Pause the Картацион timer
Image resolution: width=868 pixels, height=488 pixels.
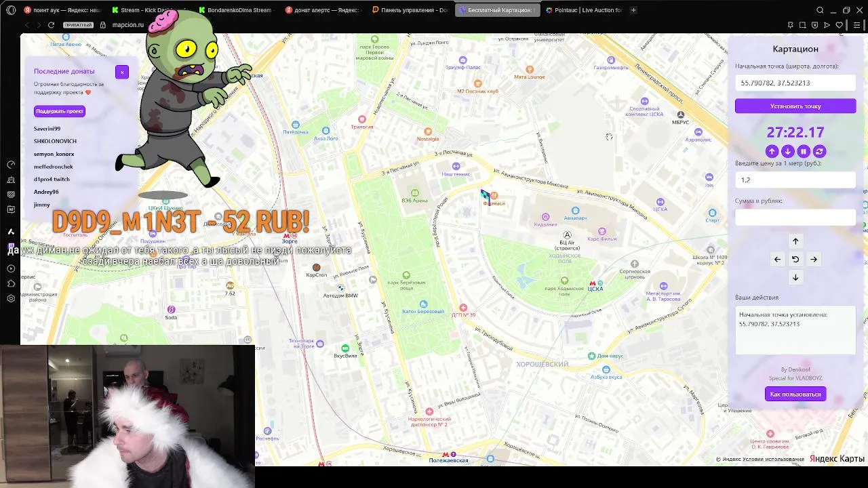804,151
